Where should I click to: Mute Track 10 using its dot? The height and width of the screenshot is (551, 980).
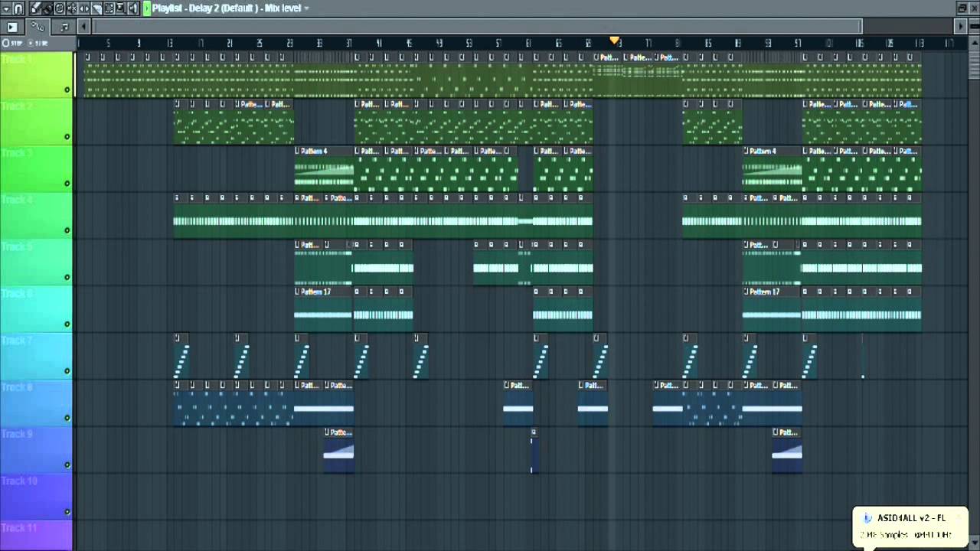(x=67, y=511)
